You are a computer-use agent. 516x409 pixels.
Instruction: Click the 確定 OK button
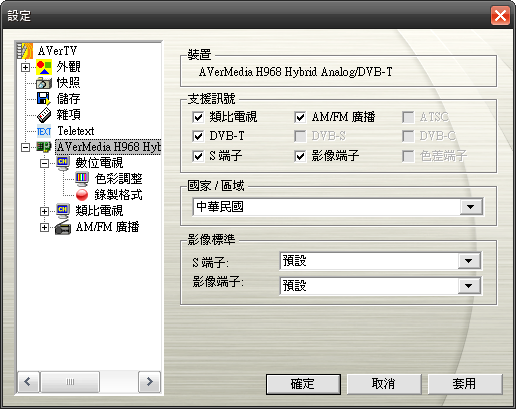coord(303,384)
